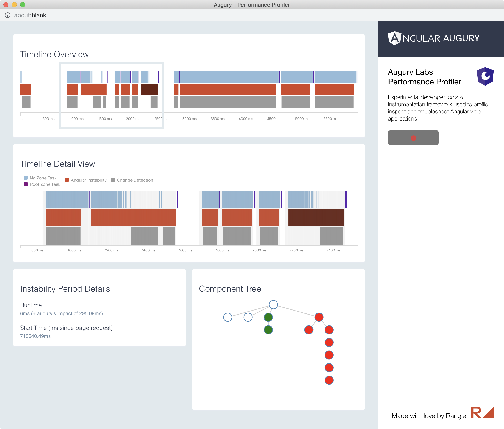Select the root node of Component Tree
The image size is (504, 429).
(273, 304)
